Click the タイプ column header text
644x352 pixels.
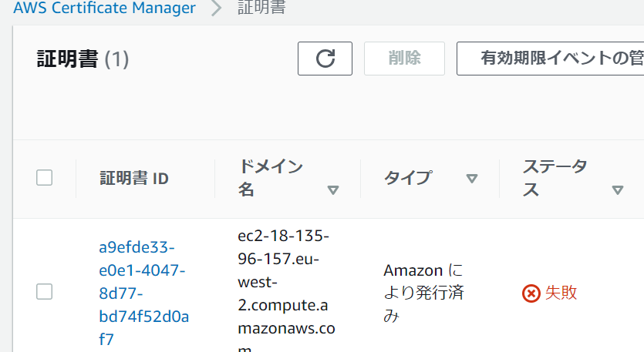tap(407, 178)
